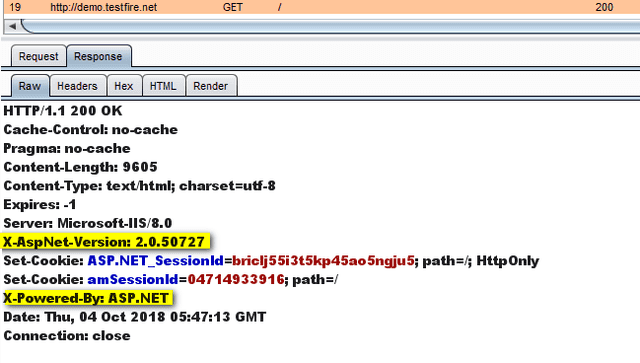Click the 200 status code cell
640x363 pixels.
(x=604, y=7)
